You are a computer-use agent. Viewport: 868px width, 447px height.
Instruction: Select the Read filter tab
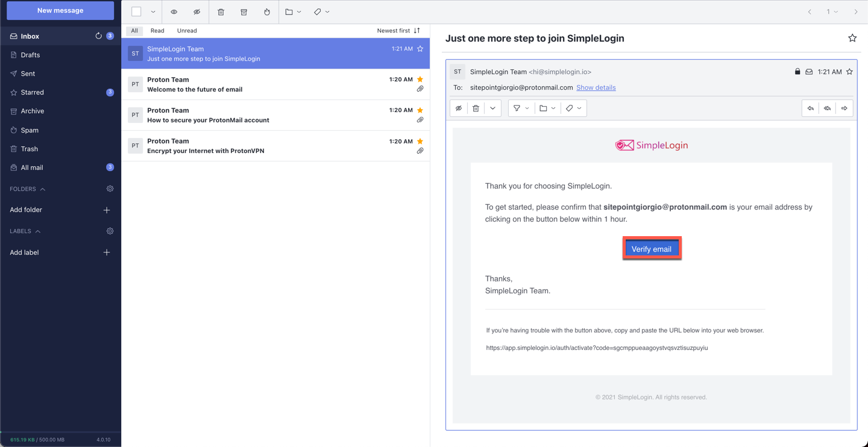(157, 31)
